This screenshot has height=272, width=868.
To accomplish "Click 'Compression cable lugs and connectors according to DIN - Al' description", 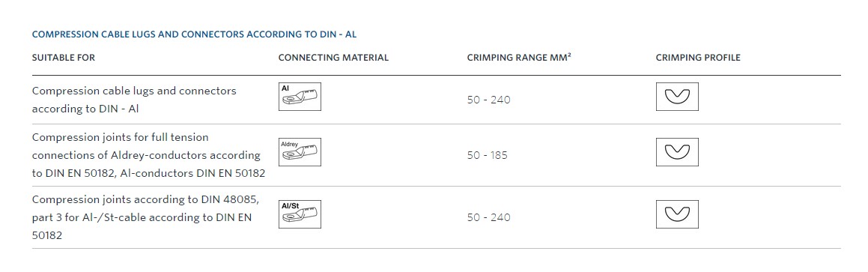I will click(134, 100).
